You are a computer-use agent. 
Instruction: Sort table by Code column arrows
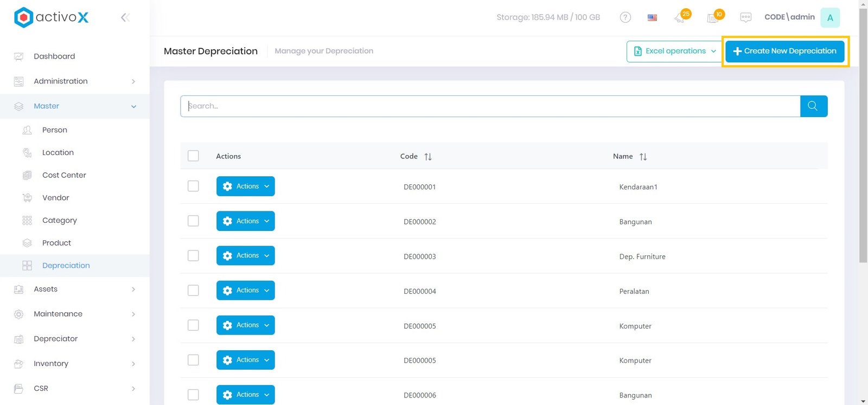coord(428,157)
